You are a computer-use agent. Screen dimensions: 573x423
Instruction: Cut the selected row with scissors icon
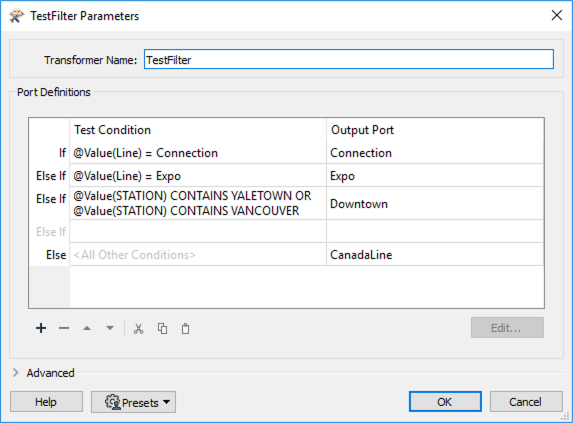138,328
